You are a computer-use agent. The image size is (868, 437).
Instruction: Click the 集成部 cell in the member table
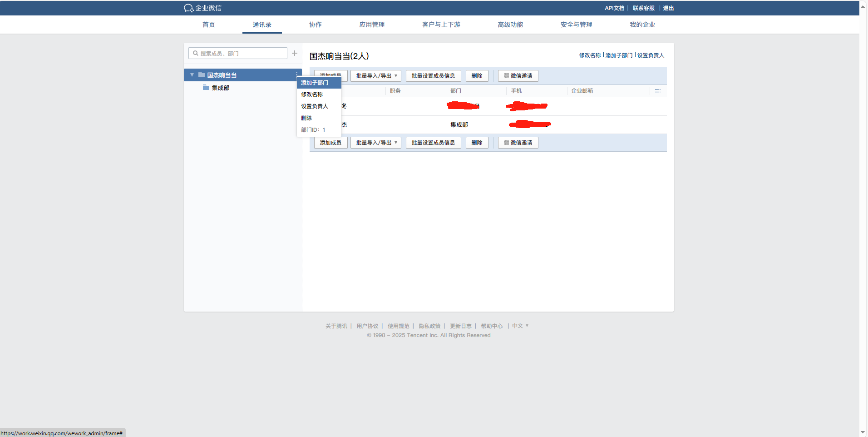(459, 124)
